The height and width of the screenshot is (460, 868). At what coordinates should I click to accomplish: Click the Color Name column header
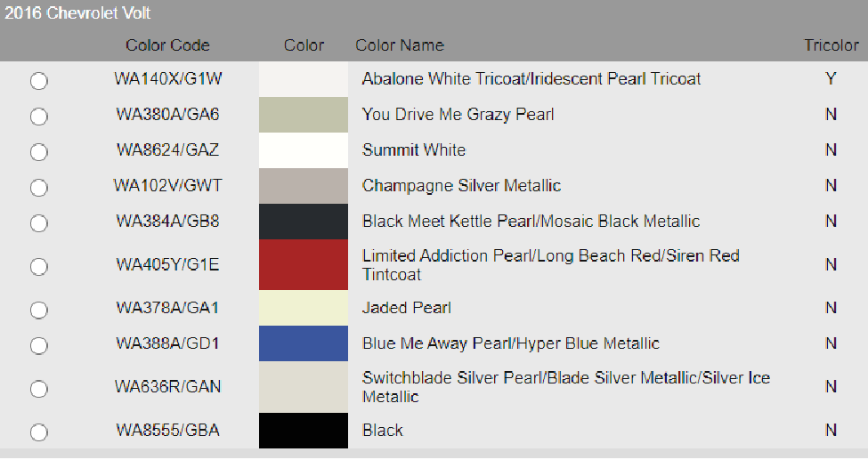tap(400, 45)
